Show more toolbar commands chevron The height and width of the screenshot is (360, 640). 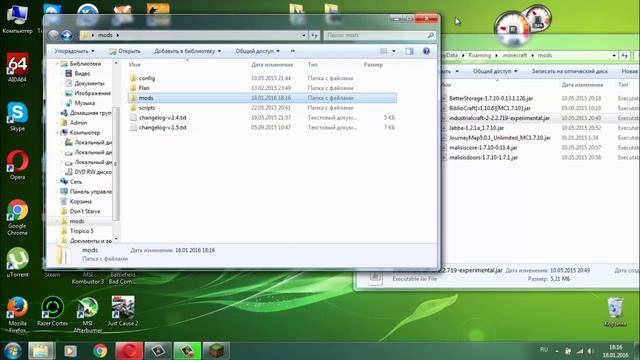point(293,51)
